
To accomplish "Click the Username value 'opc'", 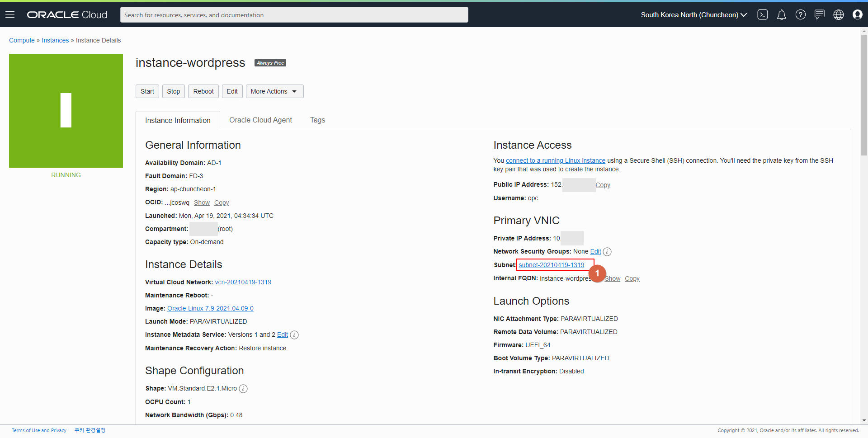I will pos(533,198).
